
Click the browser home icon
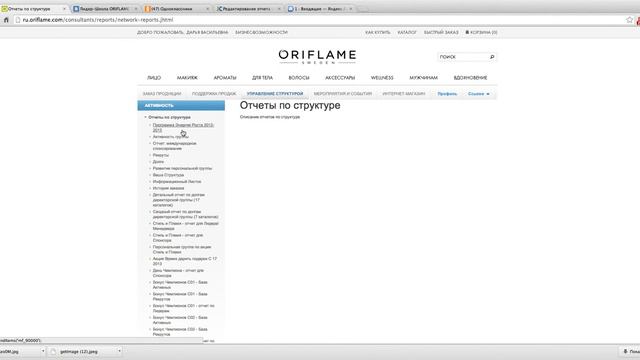(x=6, y=20)
